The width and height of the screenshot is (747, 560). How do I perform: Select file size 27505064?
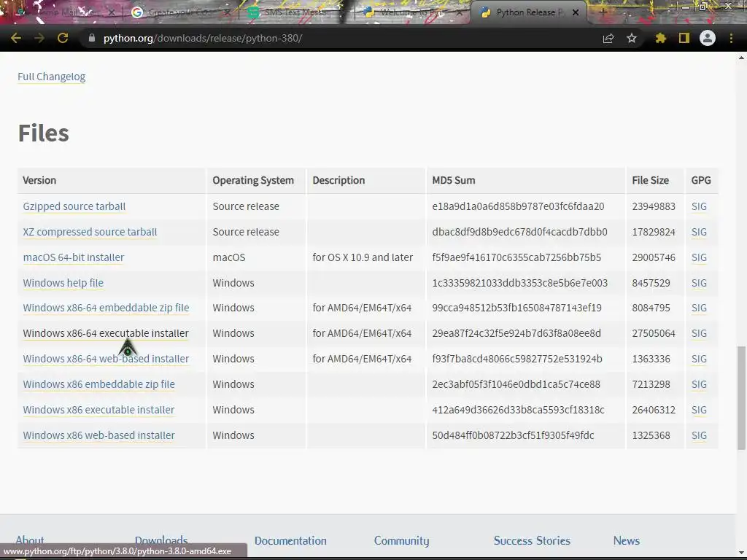(x=654, y=333)
